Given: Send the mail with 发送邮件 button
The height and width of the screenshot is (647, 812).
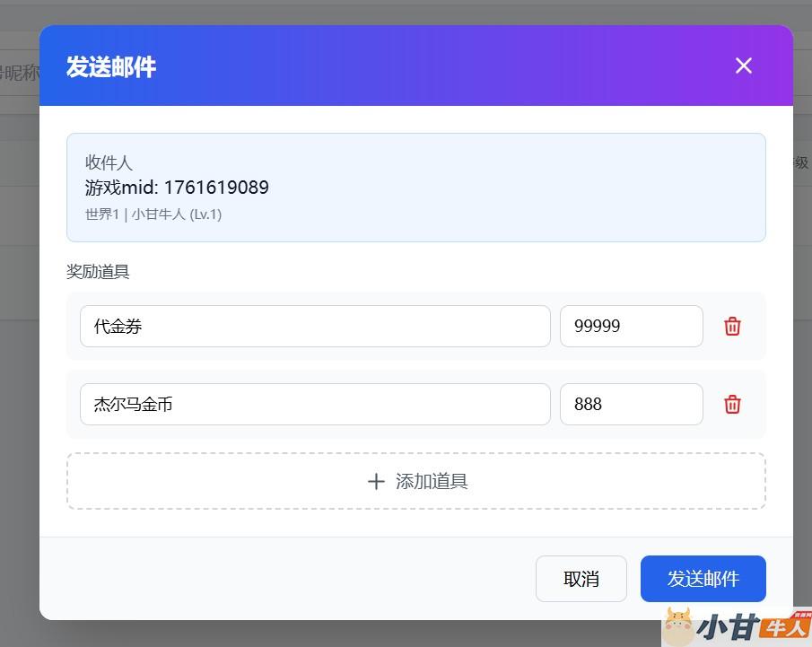Looking at the screenshot, I should pos(703,579).
